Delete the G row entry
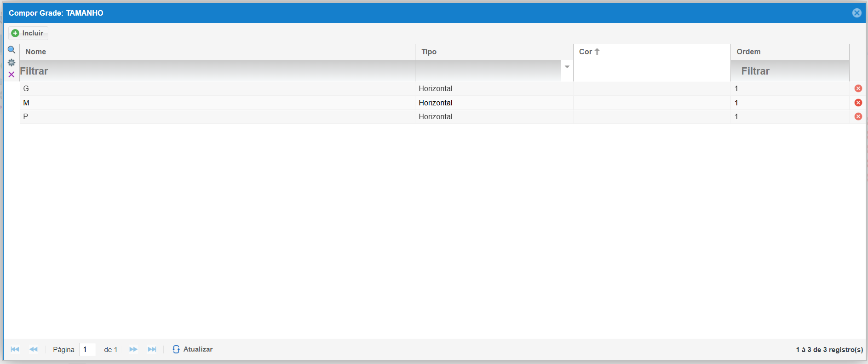 tap(858, 88)
